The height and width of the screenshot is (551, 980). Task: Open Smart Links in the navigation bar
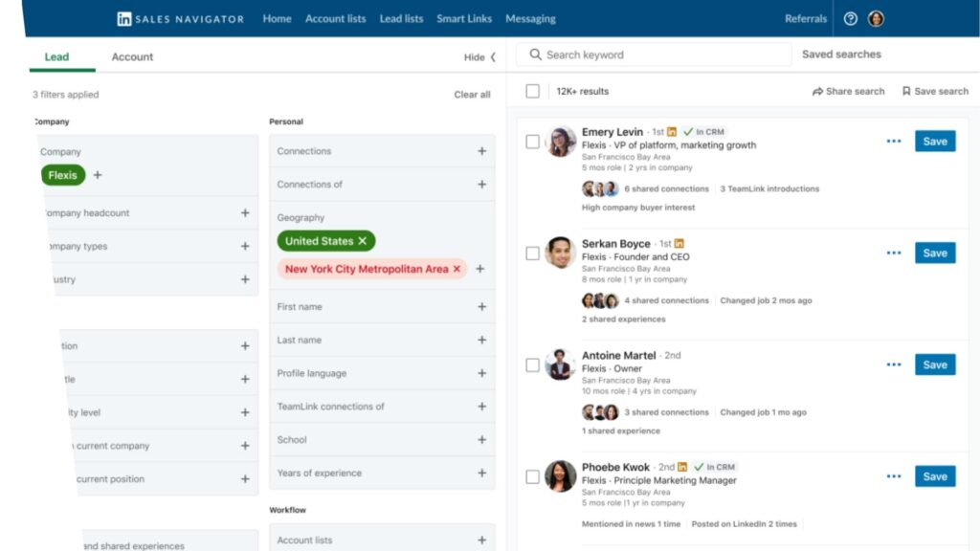(x=464, y=19)
